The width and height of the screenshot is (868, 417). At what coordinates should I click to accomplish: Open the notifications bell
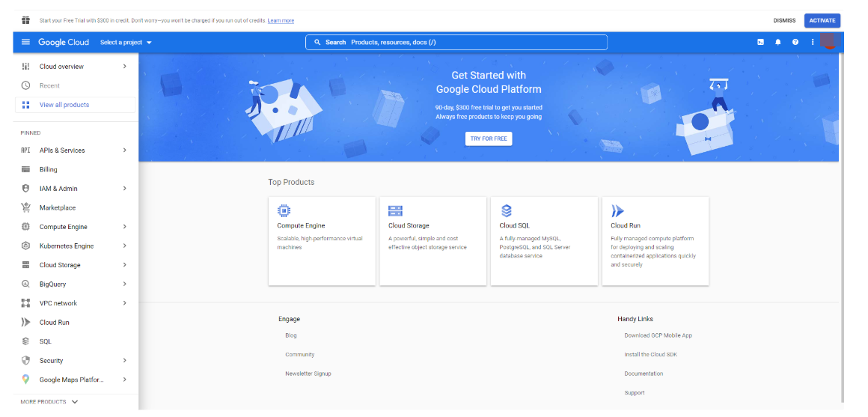(777, 42)
